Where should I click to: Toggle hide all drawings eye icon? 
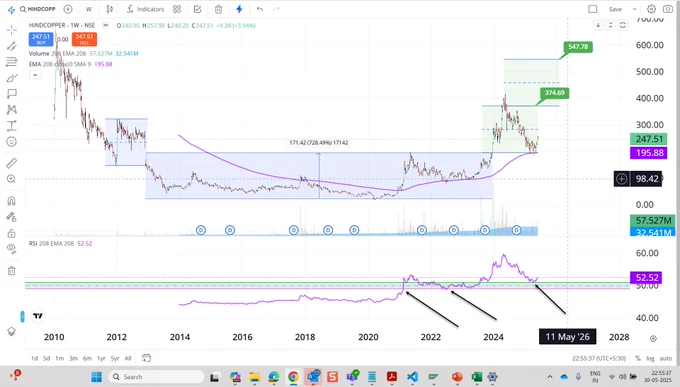[x=12, y=249]
